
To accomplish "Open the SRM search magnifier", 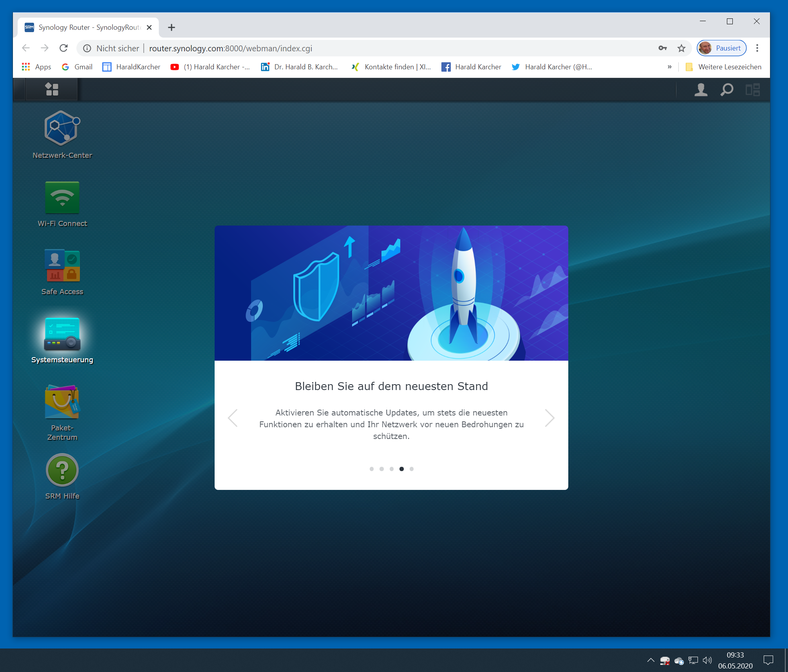I will tap(727, 90).
